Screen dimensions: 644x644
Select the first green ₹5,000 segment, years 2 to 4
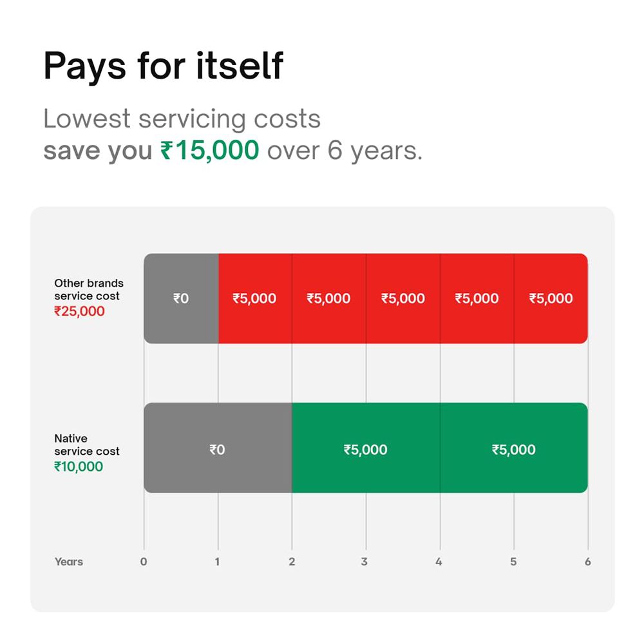pos(366,449)
